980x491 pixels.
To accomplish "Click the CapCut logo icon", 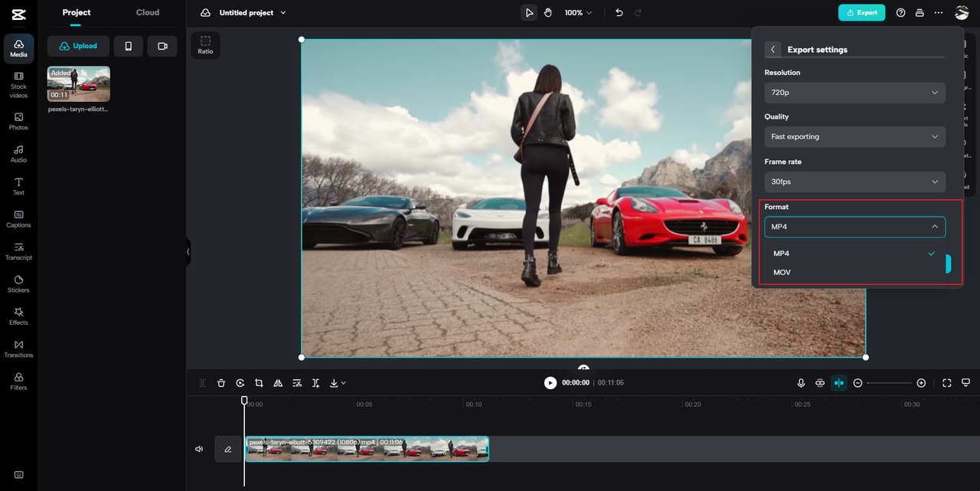I will (18, 13).
